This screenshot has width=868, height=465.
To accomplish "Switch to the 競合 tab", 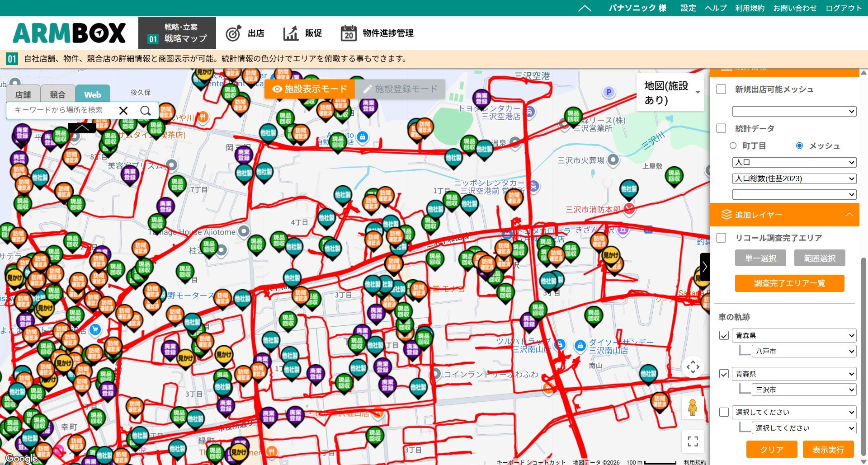I will tap(58, 94).
